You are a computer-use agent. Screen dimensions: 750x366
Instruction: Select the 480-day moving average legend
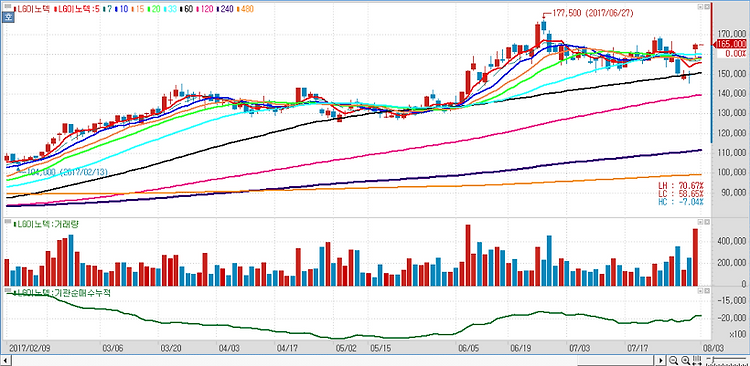tap(246, 9)
